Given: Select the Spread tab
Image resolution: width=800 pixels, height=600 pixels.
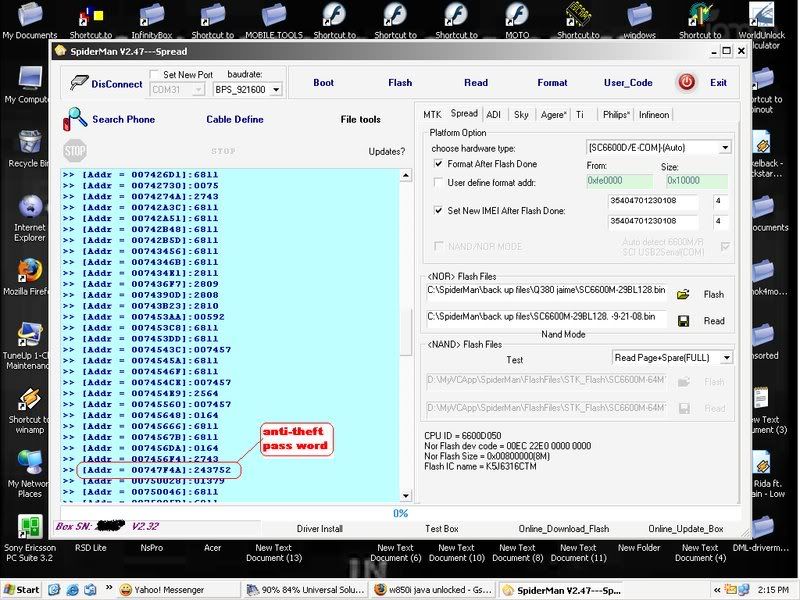Looking at the screenshot, I should point(464,113).
